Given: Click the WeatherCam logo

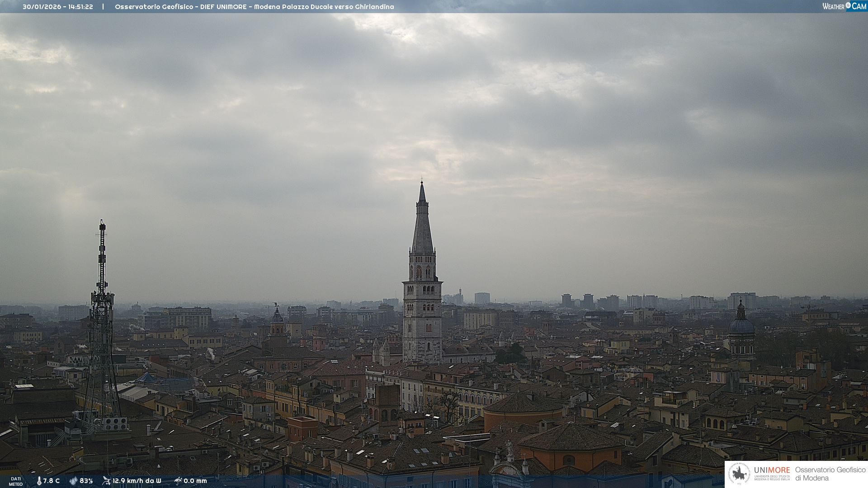Looking at the screenshot, I should pyautogui.click(x=844, y=6).
